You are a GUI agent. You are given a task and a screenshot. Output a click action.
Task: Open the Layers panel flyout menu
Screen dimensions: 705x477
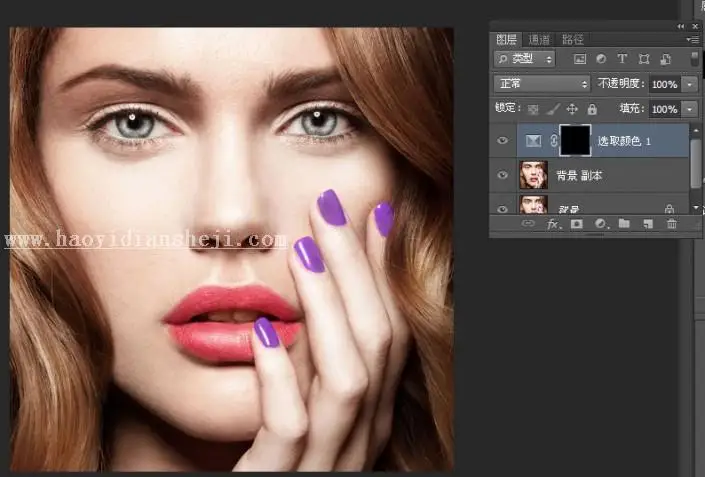click(x=693, y=40)
